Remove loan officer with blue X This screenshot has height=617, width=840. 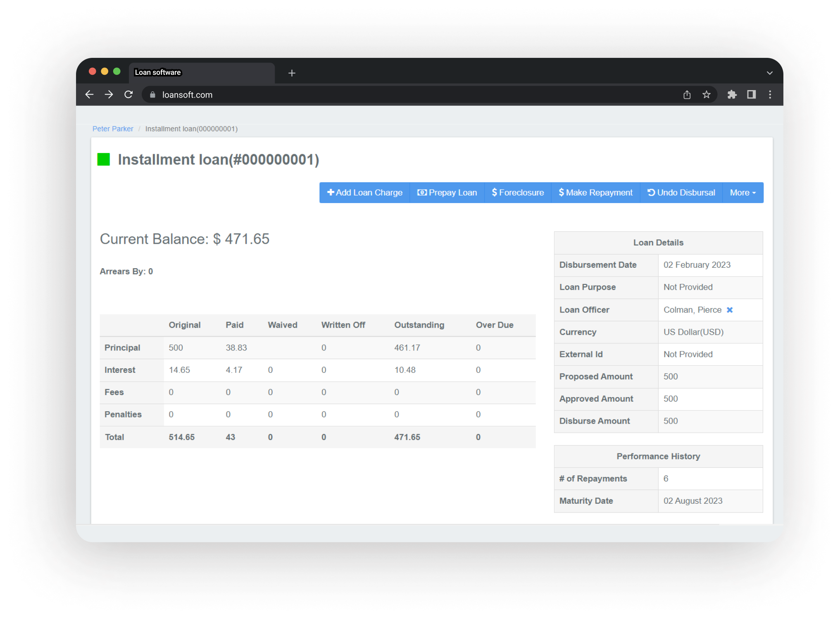(x=729, y=310)
